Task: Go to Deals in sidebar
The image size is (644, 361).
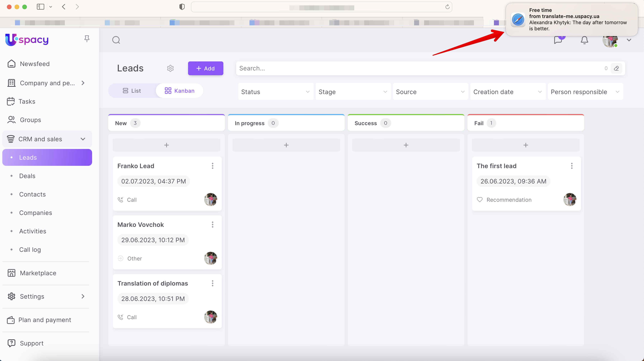Action: tap(27, 176)
